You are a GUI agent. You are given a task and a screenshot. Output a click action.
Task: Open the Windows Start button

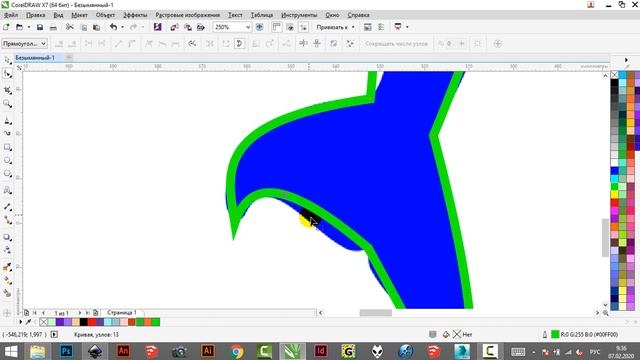(x=11, y=351)
